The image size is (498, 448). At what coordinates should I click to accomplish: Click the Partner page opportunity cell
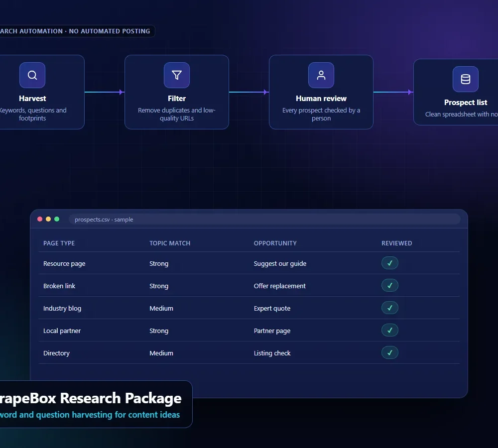tap(272, 331)
